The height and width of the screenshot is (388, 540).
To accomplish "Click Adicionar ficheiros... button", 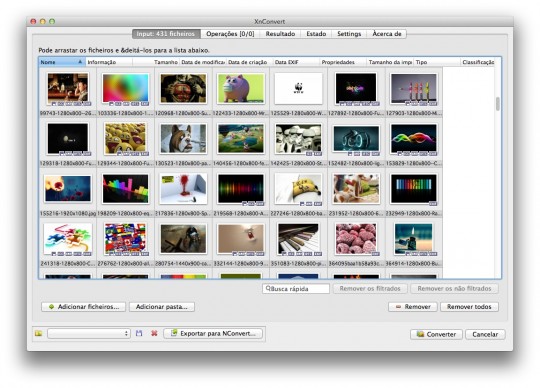I will (84, 307).
